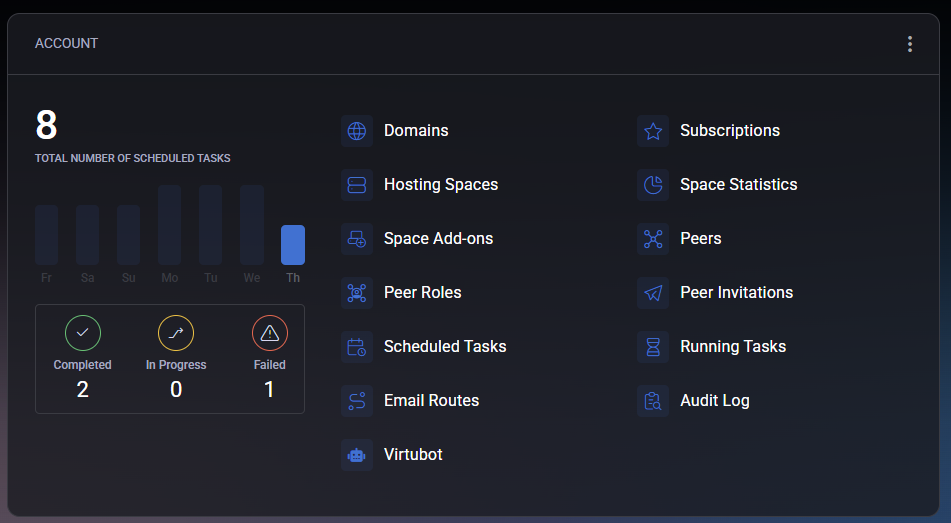Click the globe icon beside Domains

point(357,131)
